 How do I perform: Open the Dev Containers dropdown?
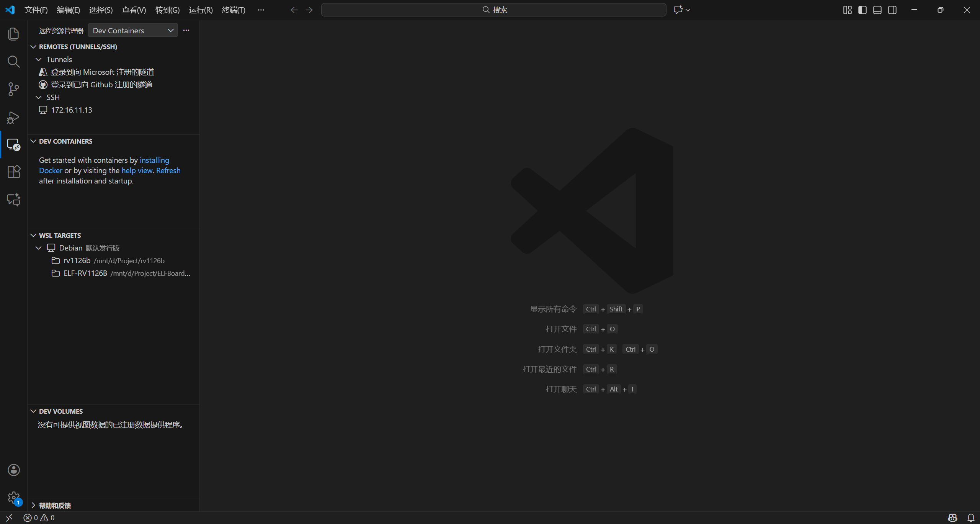(x=132, y=31)
